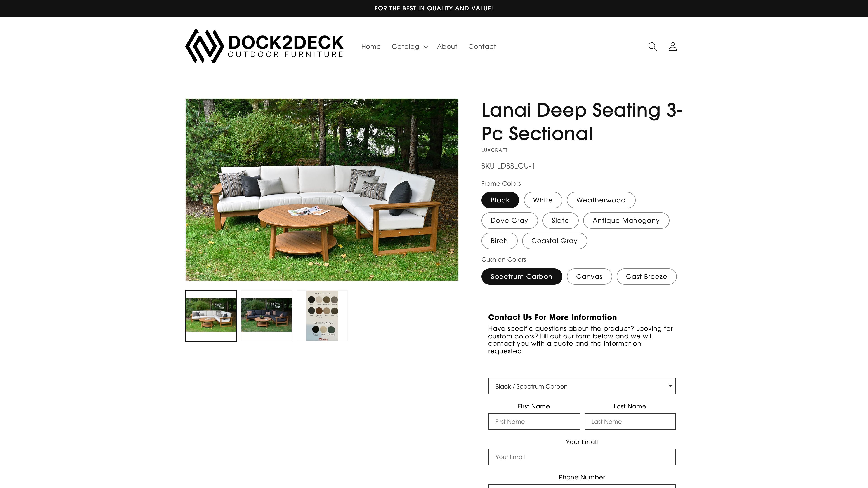Viewport: 868px width, 488px height.
Task: Enlarge the main sectional product image
Action: coord(322,189)
